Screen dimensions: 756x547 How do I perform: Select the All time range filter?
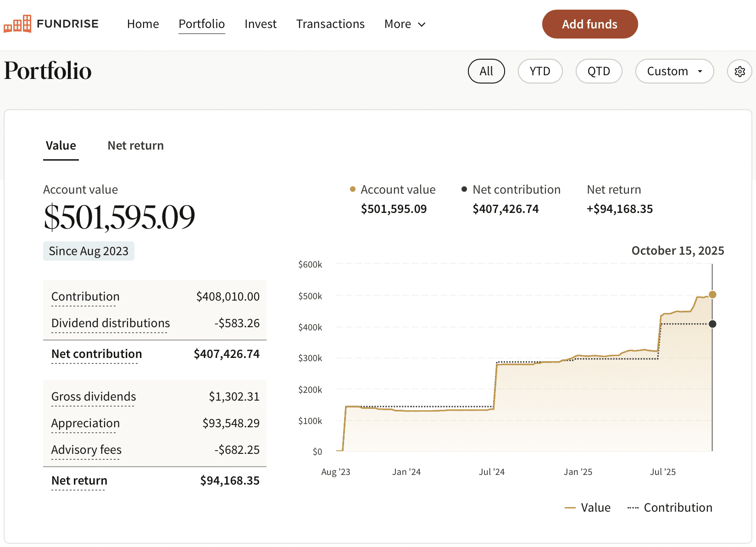click(486, 72)
